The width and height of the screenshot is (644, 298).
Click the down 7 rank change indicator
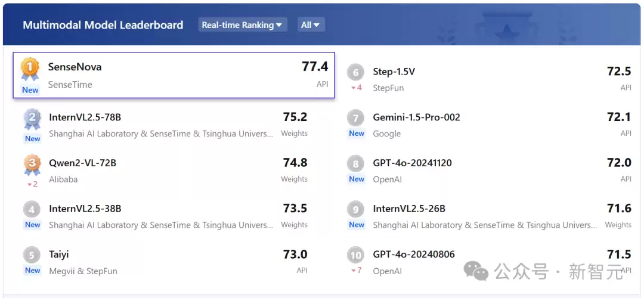click(356, 271)
